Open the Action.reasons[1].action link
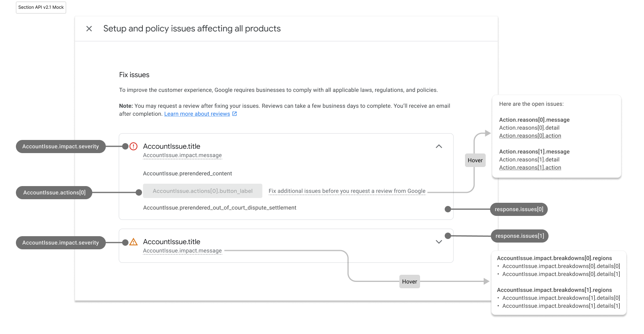The image size is (644, 334). 530,168
